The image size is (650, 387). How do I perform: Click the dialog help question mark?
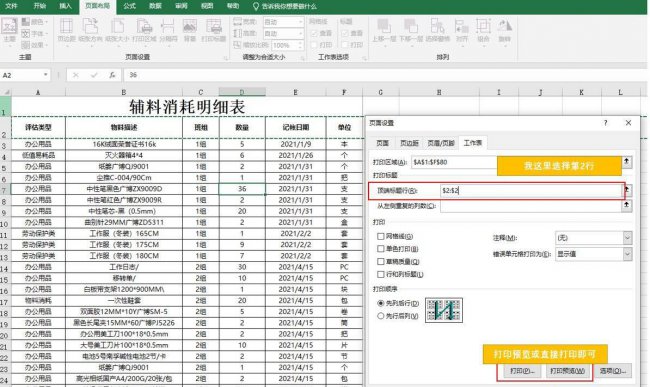[605, 123]
